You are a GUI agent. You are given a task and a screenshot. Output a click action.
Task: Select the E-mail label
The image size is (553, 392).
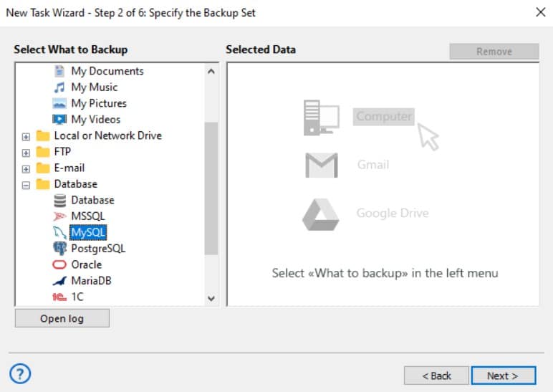(x=69, y=168)
